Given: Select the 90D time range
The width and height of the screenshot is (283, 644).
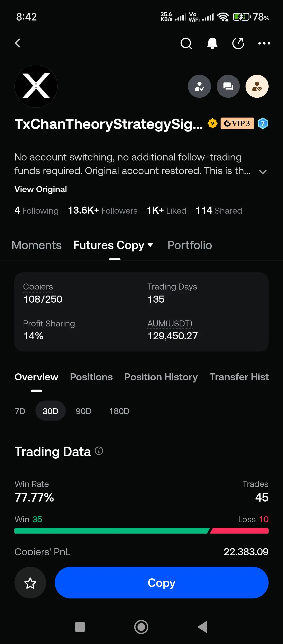Looking at the screenshot, I should coord(84,411).
